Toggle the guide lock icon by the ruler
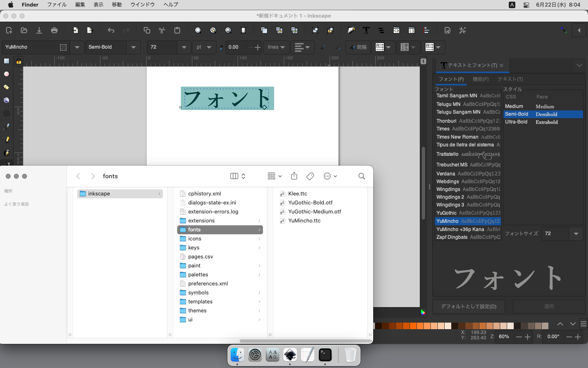This screenshot has width=588, height=368. tap(19, 61)
